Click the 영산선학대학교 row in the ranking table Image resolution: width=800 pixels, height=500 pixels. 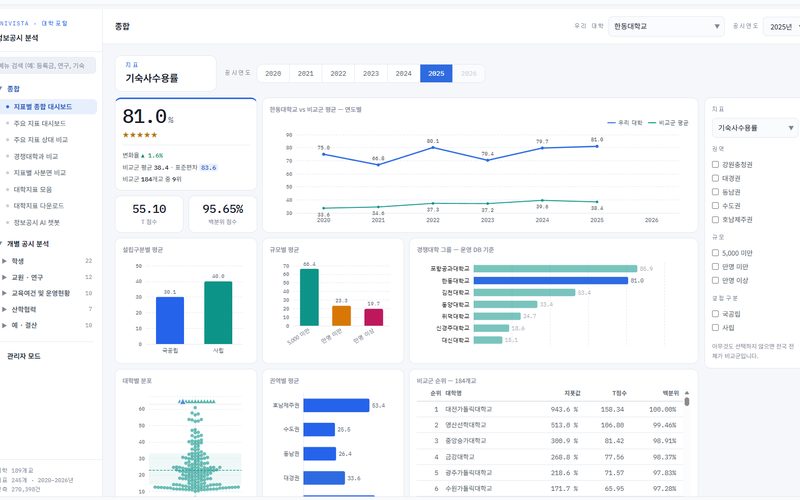tap(550, 425)
